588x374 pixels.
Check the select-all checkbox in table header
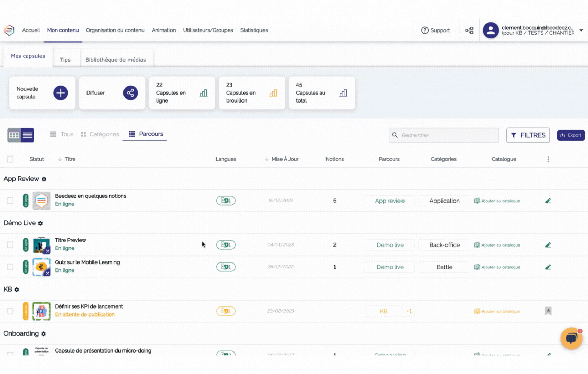[x=10, y=159]
